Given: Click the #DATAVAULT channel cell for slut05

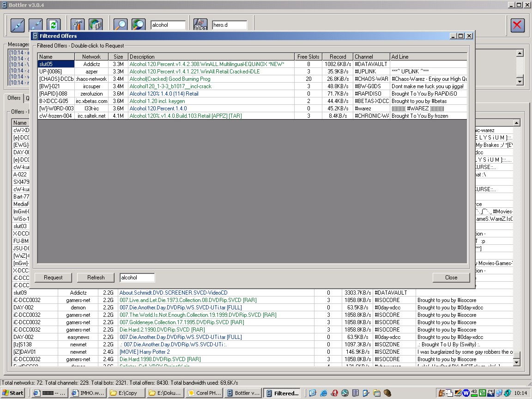Looking at the screenshot, I should click(371, 64).
